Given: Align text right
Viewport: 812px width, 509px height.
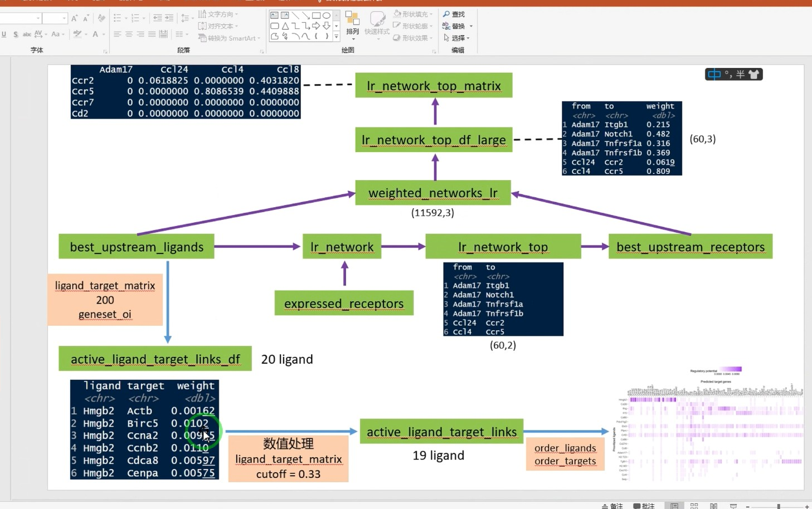Looking at the screenshot, I should (140, 34).
